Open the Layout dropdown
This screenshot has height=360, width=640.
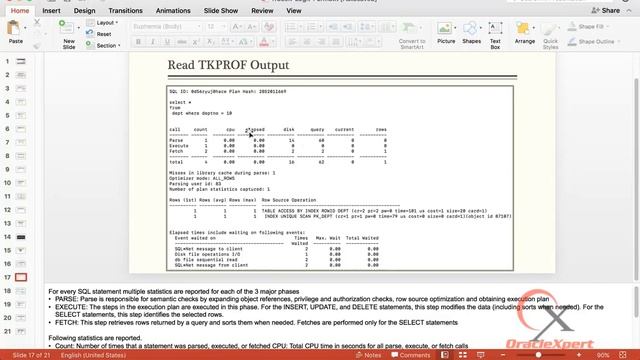(x=102, y=23)
